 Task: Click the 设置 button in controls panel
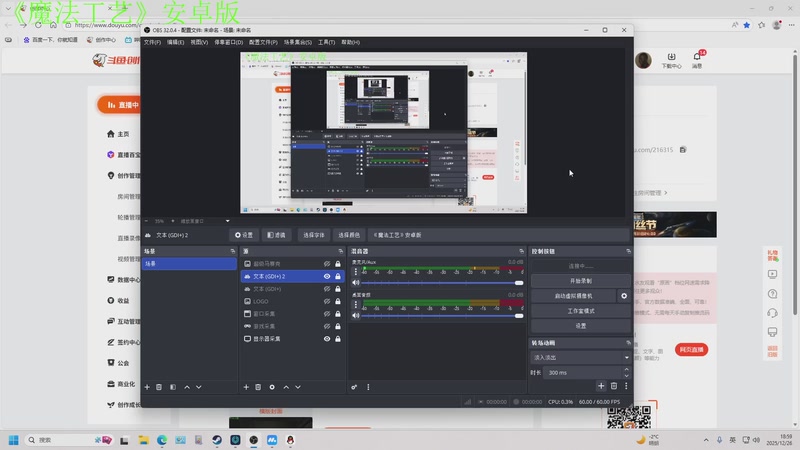tap(581, 326)
